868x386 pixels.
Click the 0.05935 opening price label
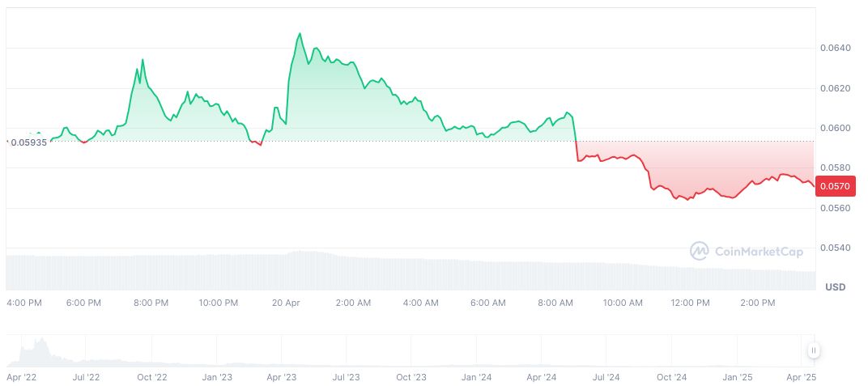click(x=28, y=142)
